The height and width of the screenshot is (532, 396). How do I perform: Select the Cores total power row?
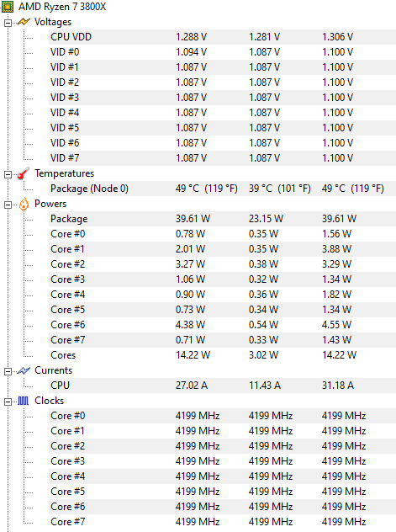[222, 355]
